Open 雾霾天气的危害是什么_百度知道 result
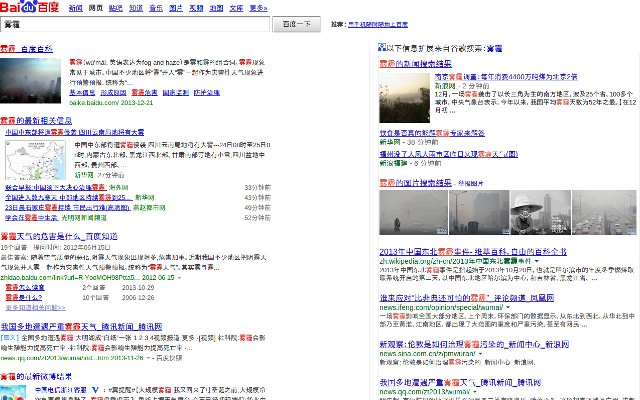This screenshot has height=400, width=640. coord(59,236)
